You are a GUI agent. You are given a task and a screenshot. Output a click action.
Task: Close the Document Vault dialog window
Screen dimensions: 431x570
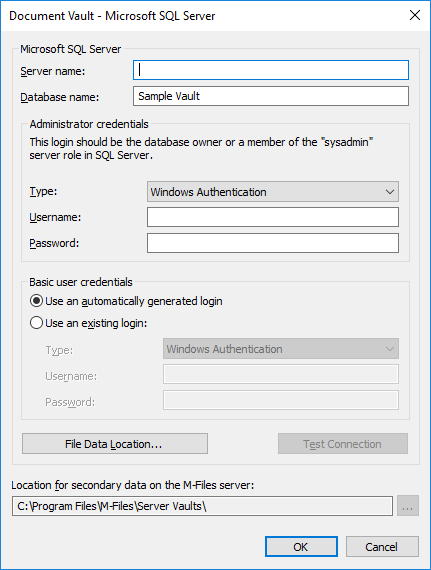(415, 15)
